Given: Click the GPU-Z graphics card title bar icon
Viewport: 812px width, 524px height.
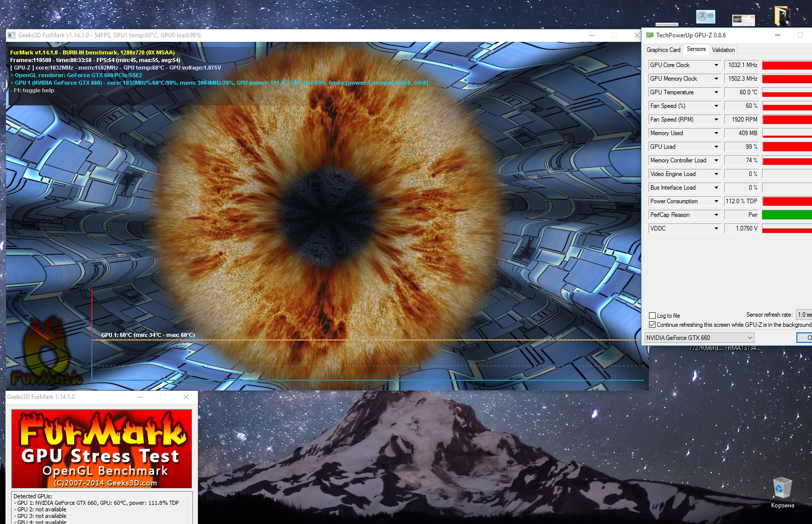Looking at the screenshot, I should [650, 35].
